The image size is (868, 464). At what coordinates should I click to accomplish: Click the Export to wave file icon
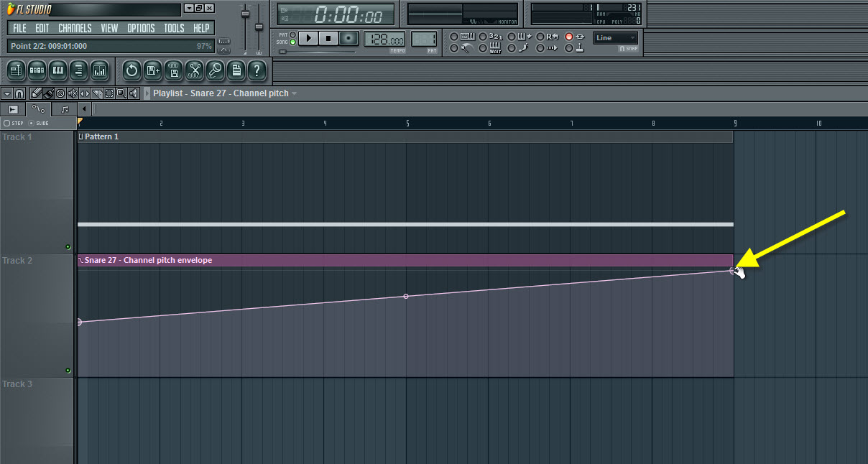coord(173,70)
